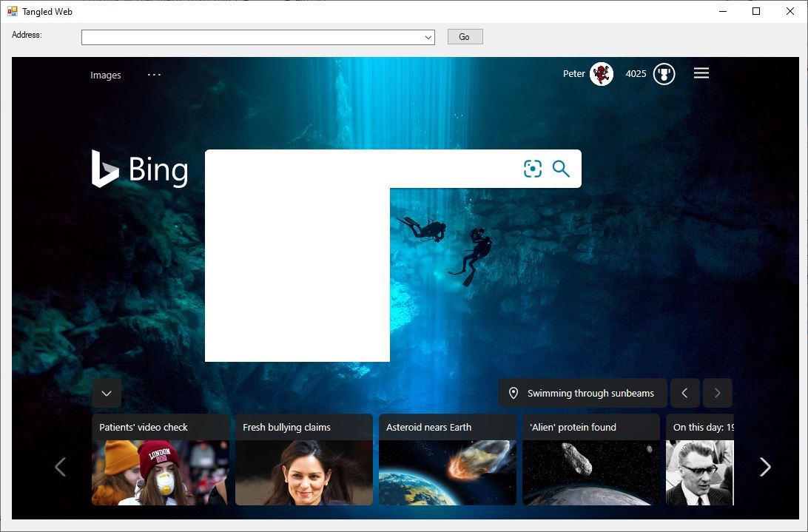Click the Bing visual search camera icon

point(532,169)
